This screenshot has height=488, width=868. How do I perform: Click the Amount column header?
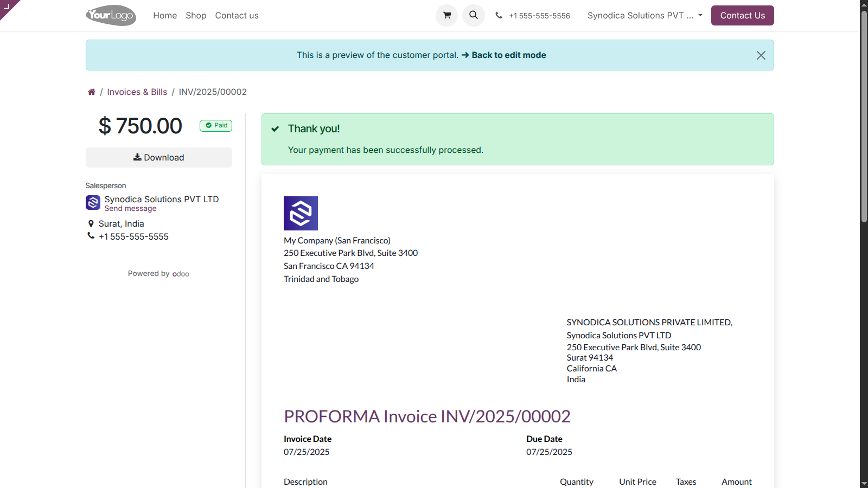pos(736,481)
